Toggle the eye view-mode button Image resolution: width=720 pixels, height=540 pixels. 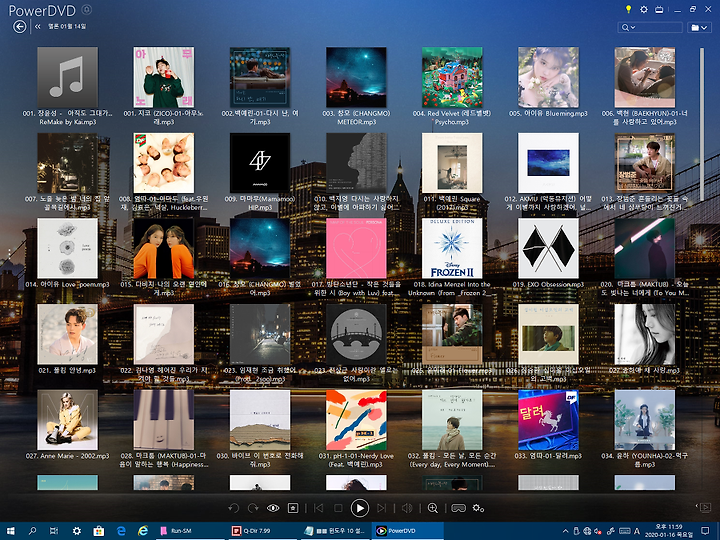click(x=273, y=508)
